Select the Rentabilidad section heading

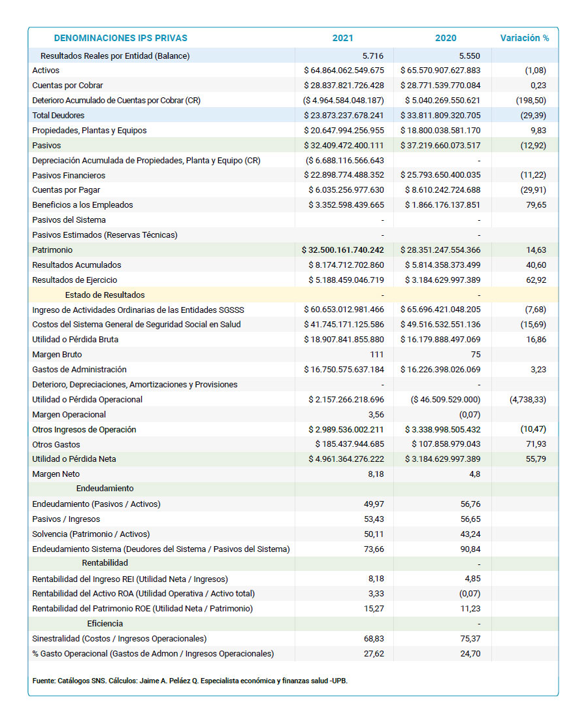pos(105,563)
